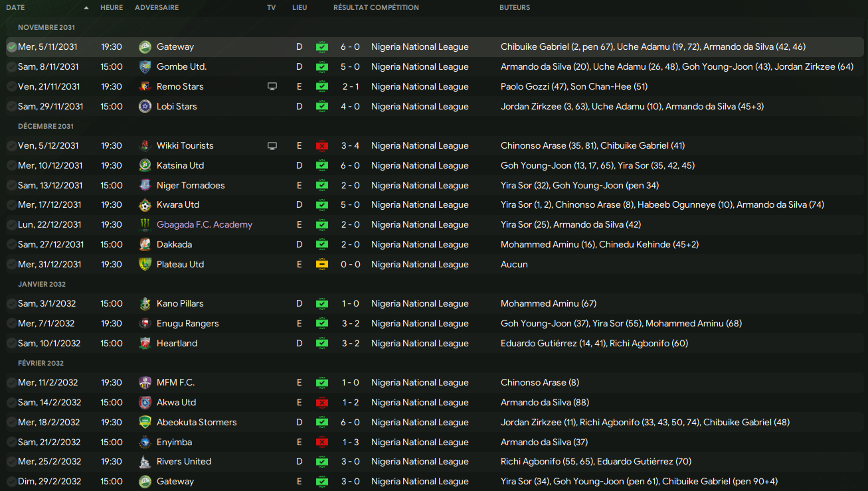Click TV broadcast icon for Wikki Tourists match

click(272, 145)
